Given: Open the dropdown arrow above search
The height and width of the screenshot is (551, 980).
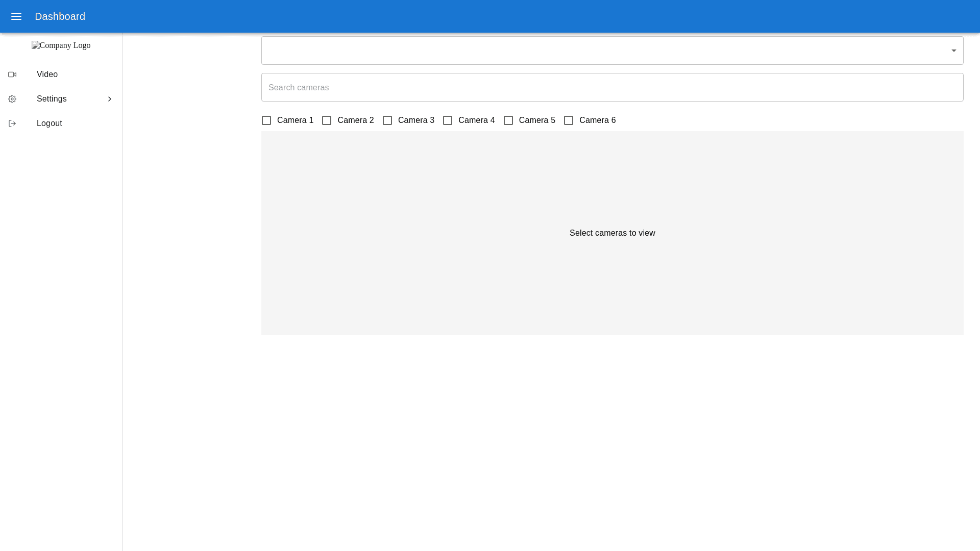Looking at the screenshot, I should (x=953, y=51).
